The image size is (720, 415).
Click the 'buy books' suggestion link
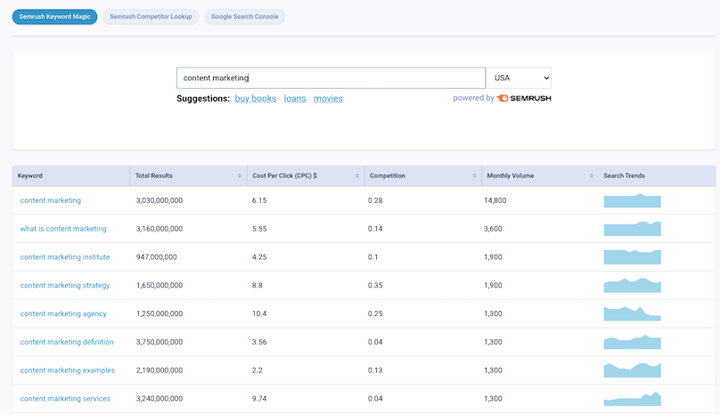255,98
